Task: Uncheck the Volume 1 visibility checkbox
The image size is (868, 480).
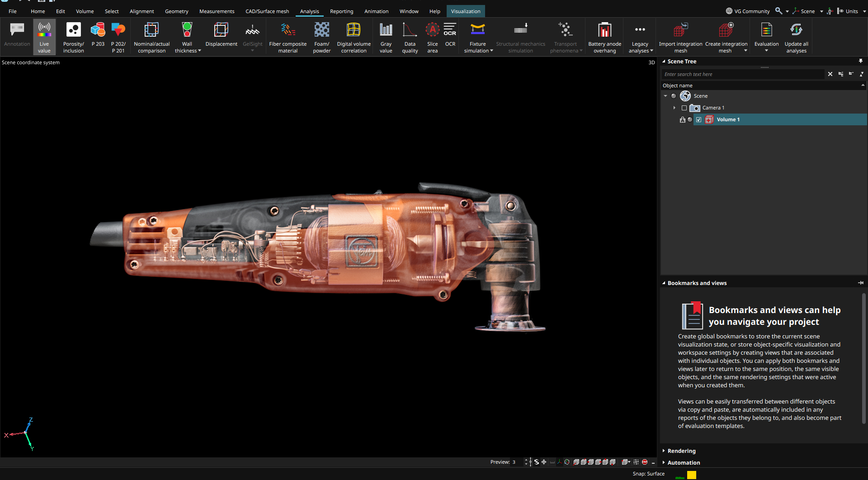Action: tap(698, 119)
